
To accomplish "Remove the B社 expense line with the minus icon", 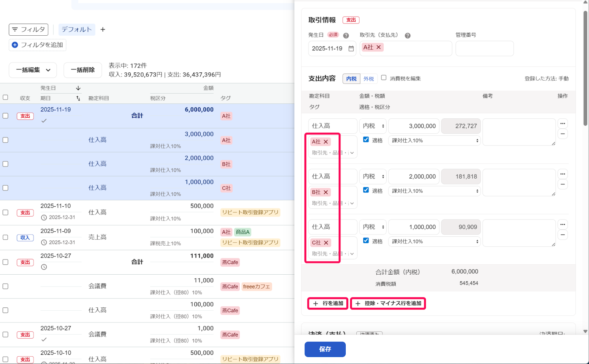I will pos(562,184).
